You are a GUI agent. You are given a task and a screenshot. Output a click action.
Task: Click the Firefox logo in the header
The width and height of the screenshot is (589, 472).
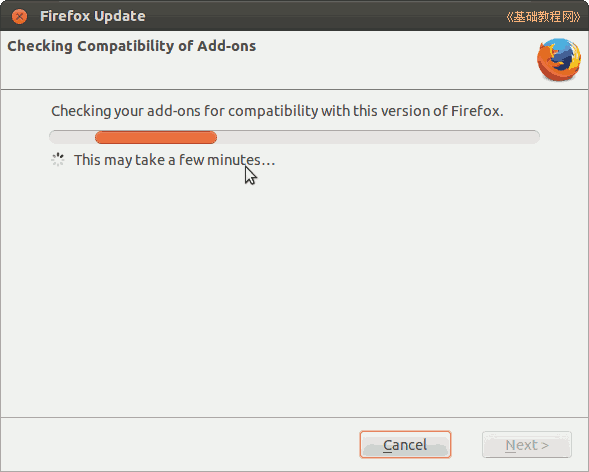(x=559, y=59)
